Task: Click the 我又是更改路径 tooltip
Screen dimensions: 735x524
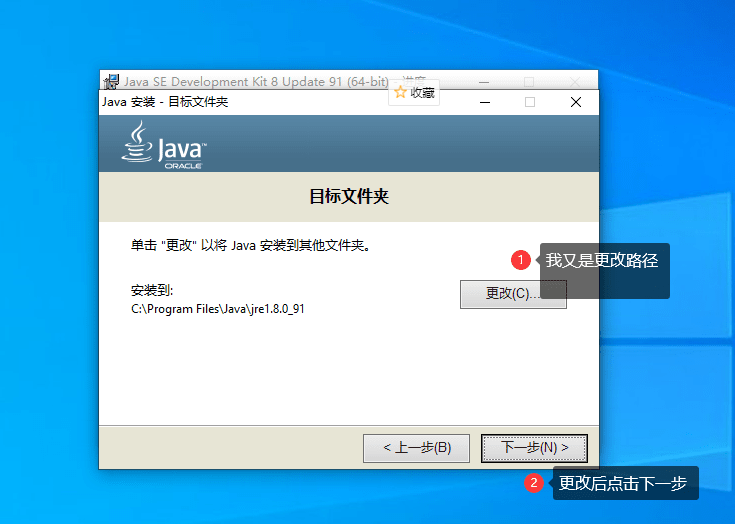Action: [601, 260]
